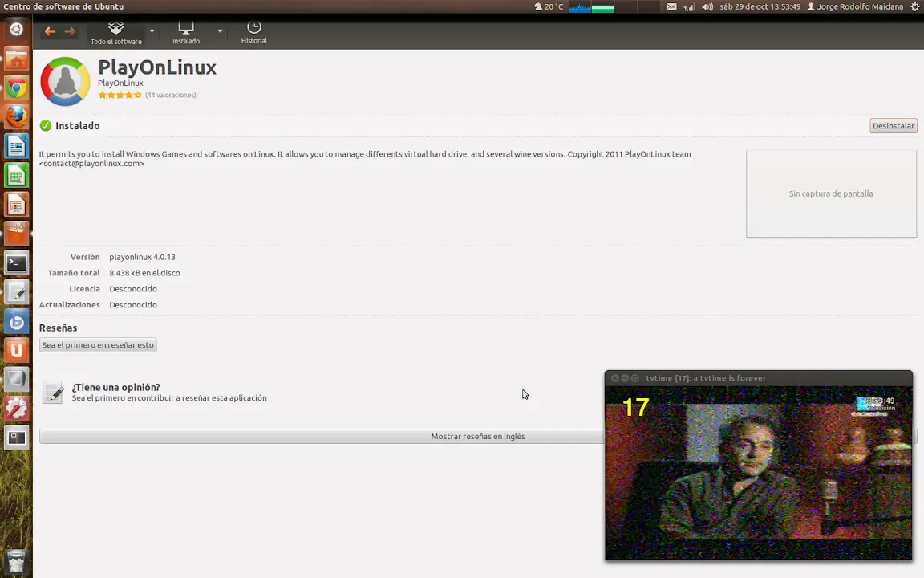Open the sound volume indicator
924x578 pixels.
click(707, 6)
